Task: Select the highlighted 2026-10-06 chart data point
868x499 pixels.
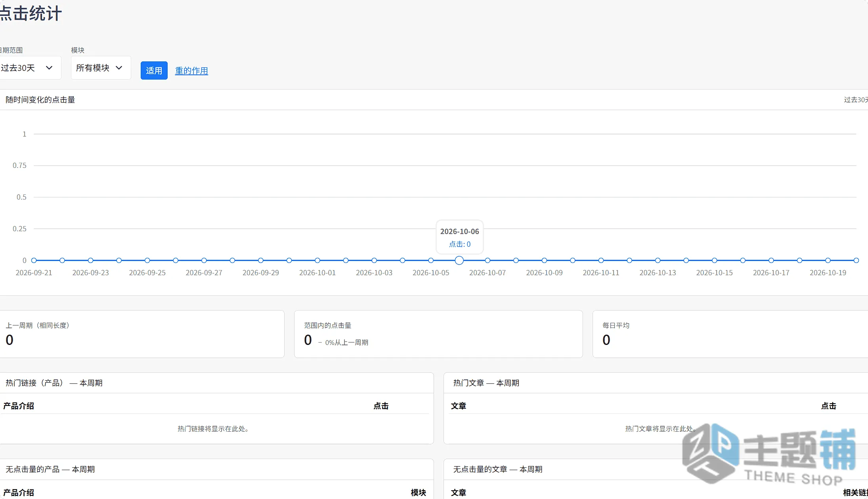Action: [x=459, y=260]
